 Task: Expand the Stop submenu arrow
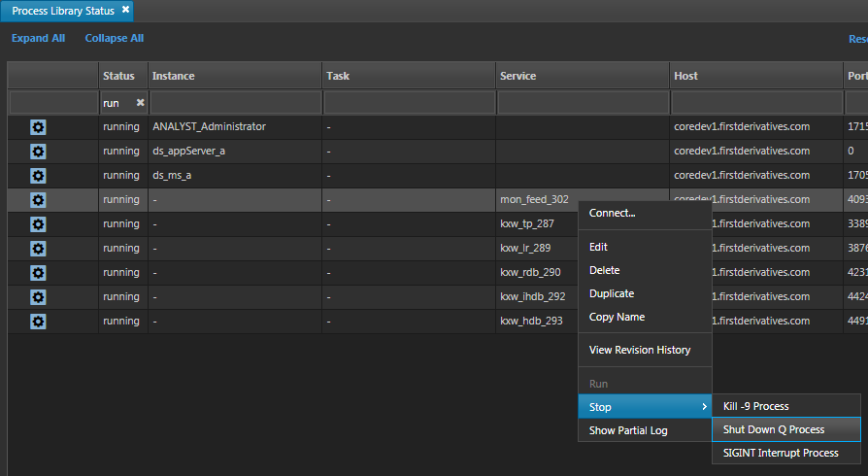704,407
